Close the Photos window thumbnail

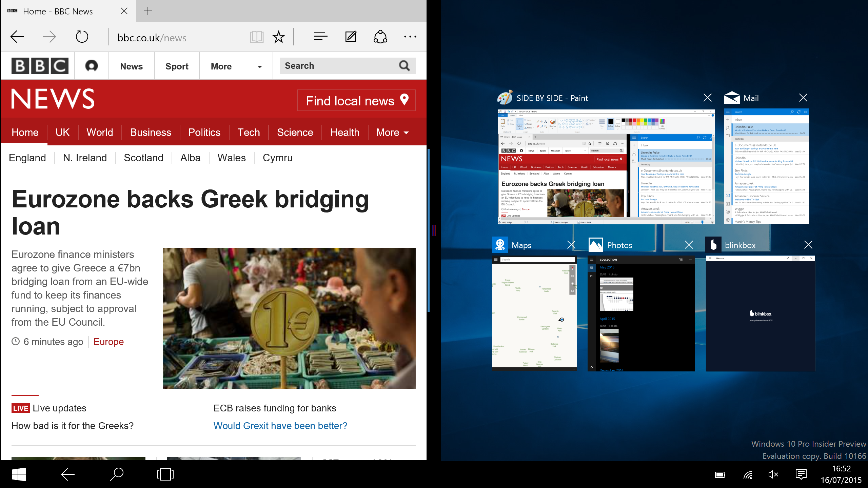pos(689,245)
